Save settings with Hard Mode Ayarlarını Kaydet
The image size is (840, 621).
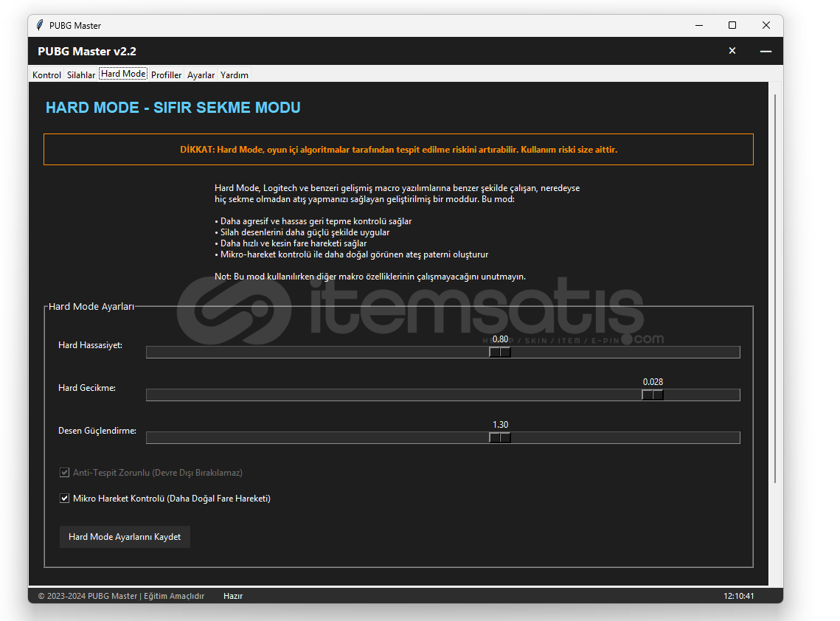[125, 537]
